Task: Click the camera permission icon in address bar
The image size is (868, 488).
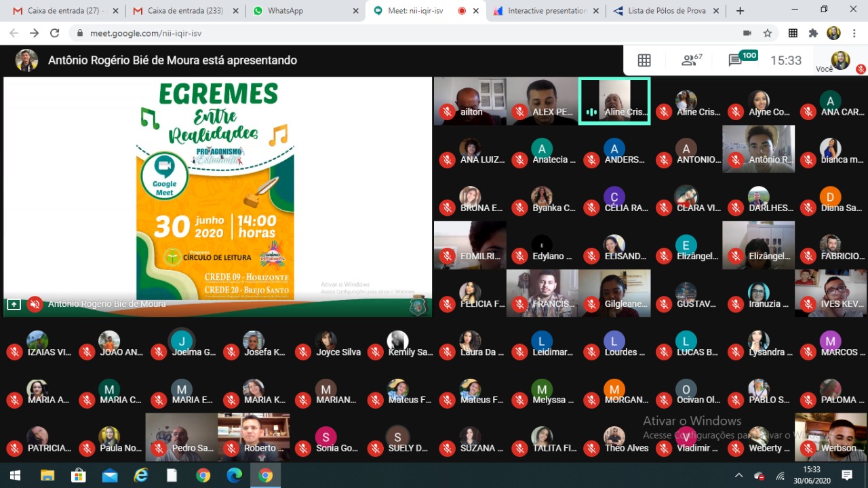Action: pyautogui.click(x=747, y=33)
